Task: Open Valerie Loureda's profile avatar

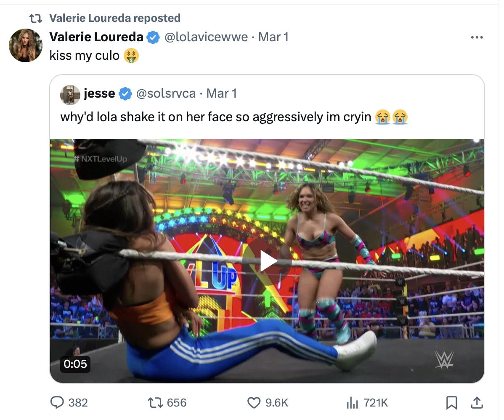Action: click(x=26, y=45)
